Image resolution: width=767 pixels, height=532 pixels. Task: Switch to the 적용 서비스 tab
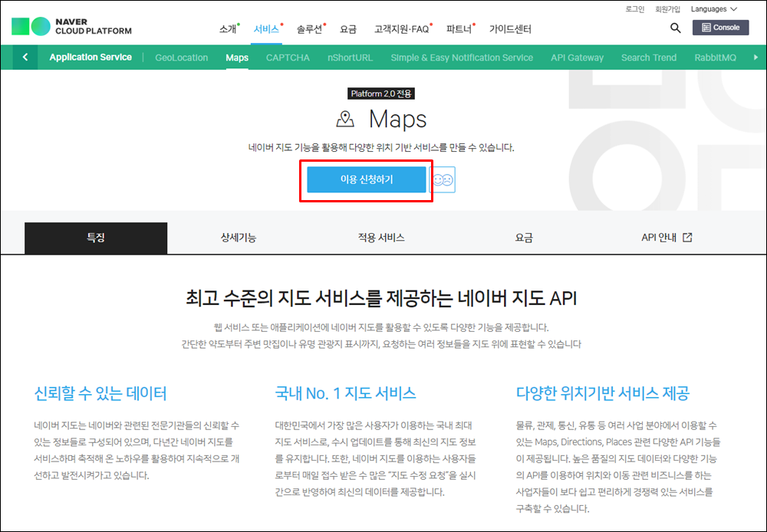[x=381, y=238]
